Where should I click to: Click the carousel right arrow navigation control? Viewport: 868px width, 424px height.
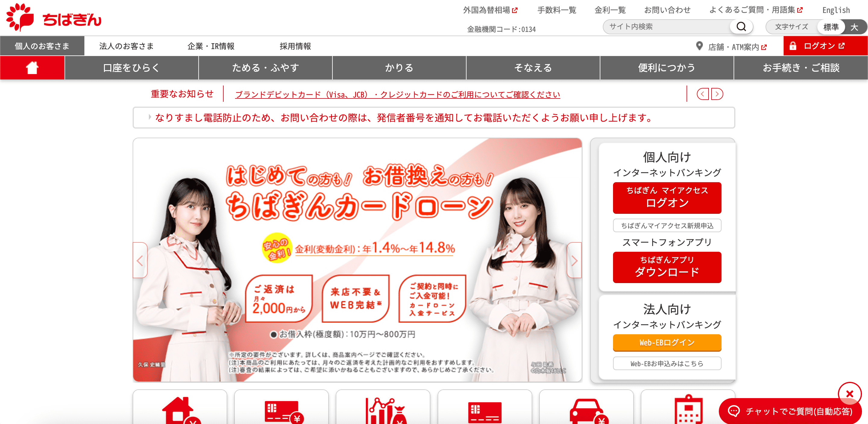[x=576, y=259]
